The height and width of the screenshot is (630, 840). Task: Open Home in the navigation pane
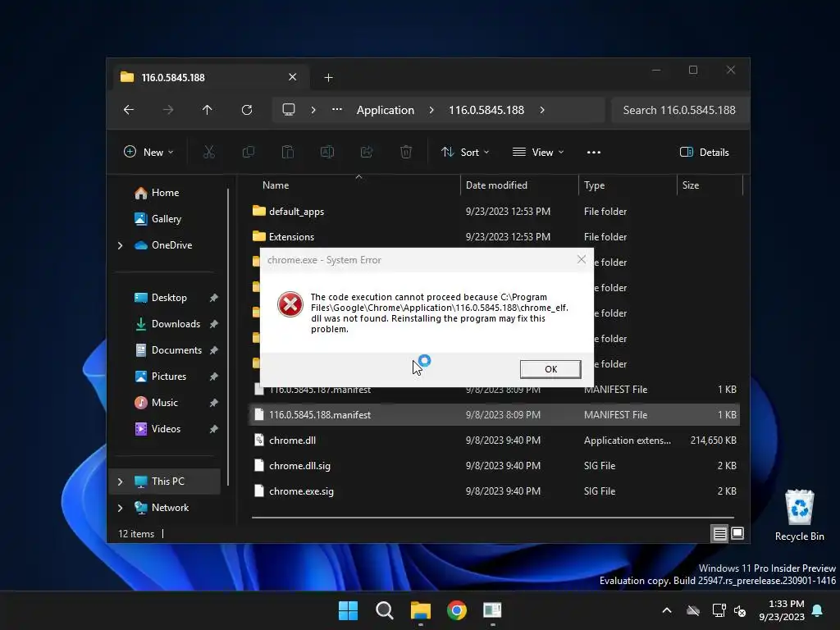tap(165, 192)
